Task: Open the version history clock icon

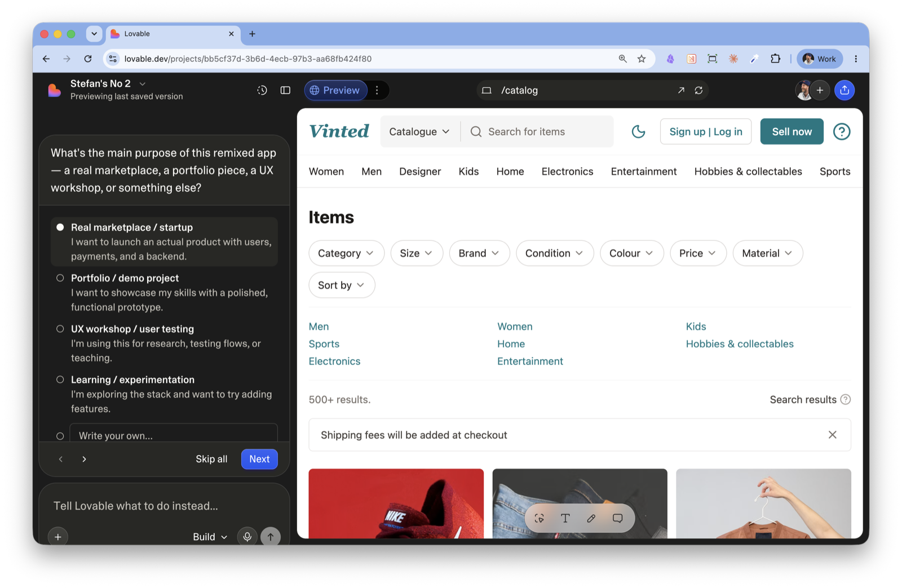Action: (x=262, y=90)
